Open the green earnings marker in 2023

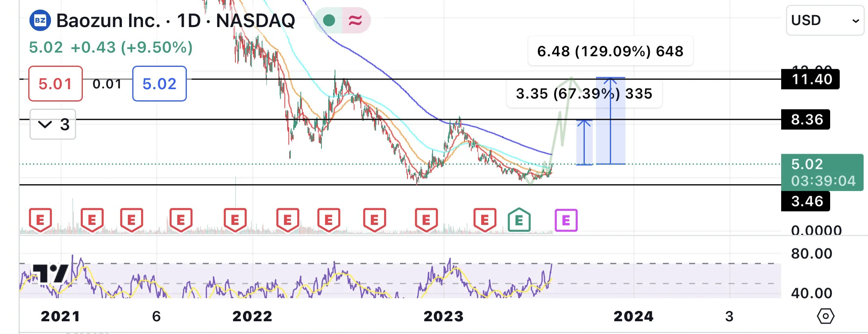tap(519, 220)
